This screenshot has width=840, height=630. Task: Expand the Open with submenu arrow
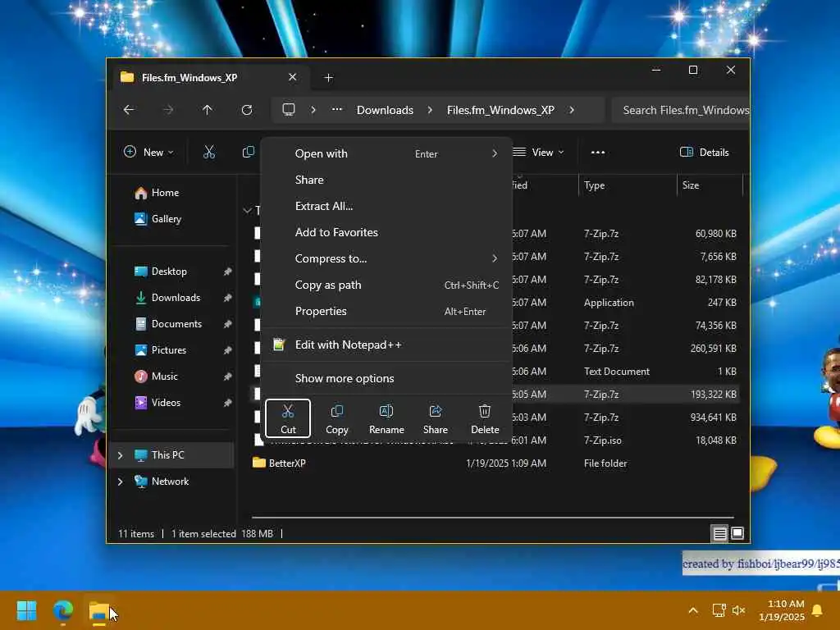point(495,153)
